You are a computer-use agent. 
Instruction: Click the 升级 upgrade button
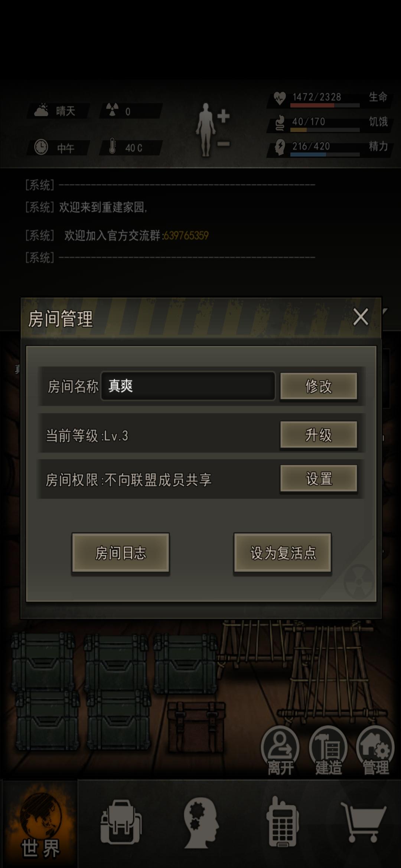[319, 435]
